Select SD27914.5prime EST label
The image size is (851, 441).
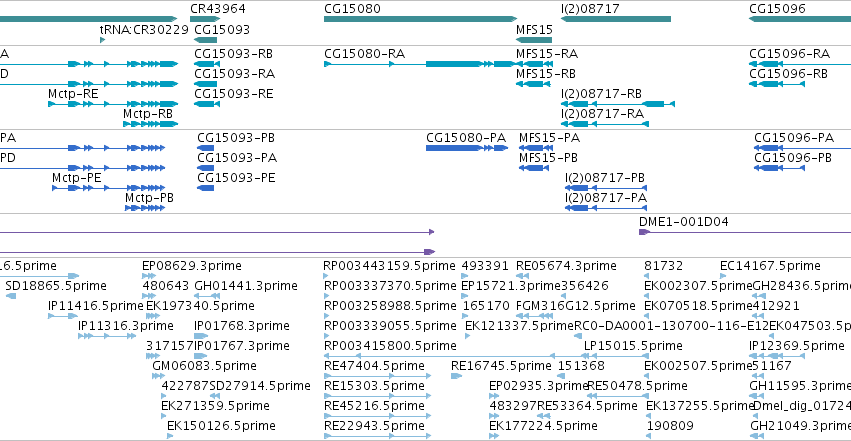click(x=260, y=386)
